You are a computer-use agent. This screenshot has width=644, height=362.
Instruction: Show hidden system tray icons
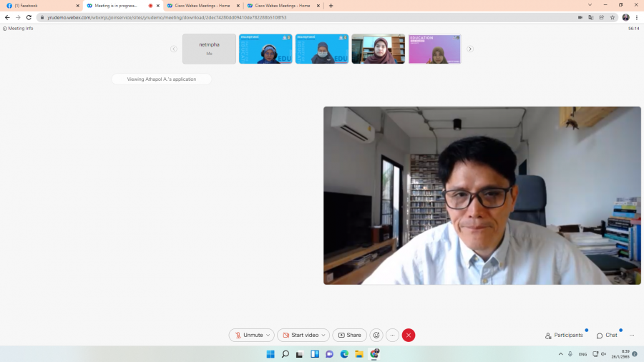[x=560, y=354]
